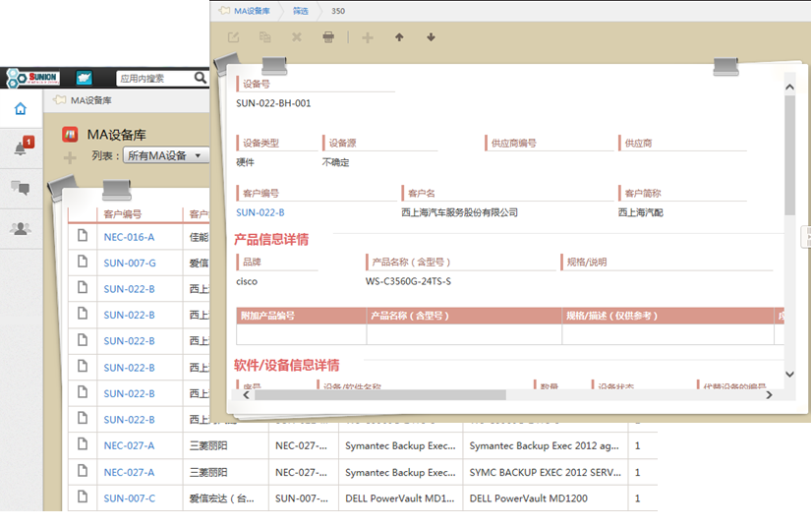812x527 pixels.
Task: Click the delete X icon in toolbar
Action: [297, 37]
